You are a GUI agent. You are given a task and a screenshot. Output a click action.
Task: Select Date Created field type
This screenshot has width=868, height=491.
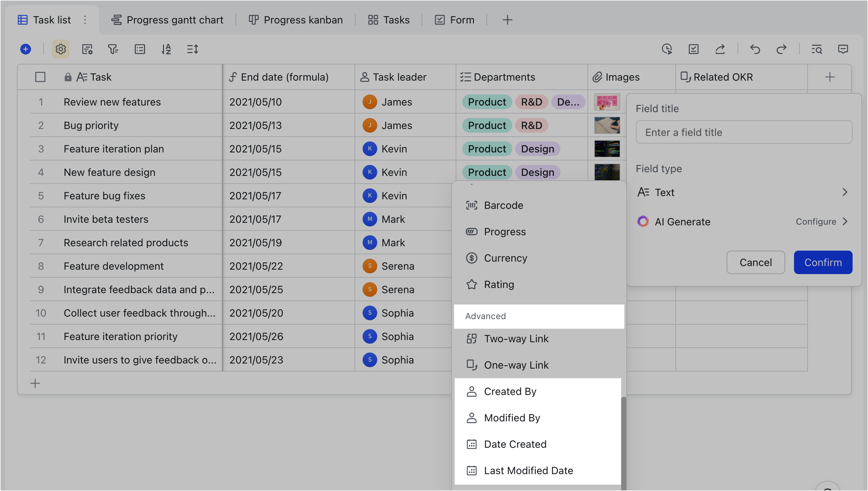538,444
